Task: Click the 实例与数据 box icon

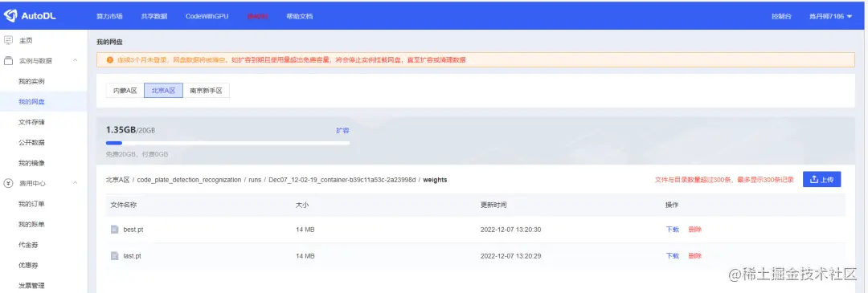Action: pos(8,61)
